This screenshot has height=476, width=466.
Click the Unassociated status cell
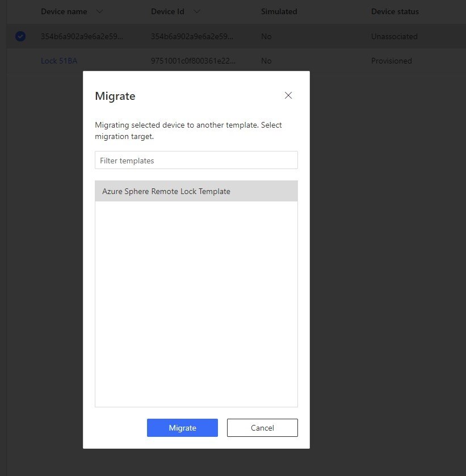pyautogui.click(x=394, y=36)
